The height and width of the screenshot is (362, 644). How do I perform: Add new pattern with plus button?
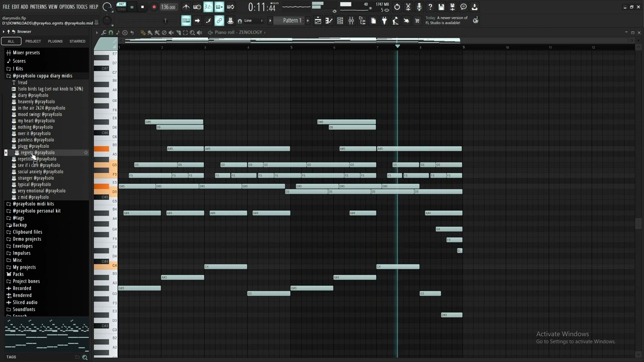point(307,21)
